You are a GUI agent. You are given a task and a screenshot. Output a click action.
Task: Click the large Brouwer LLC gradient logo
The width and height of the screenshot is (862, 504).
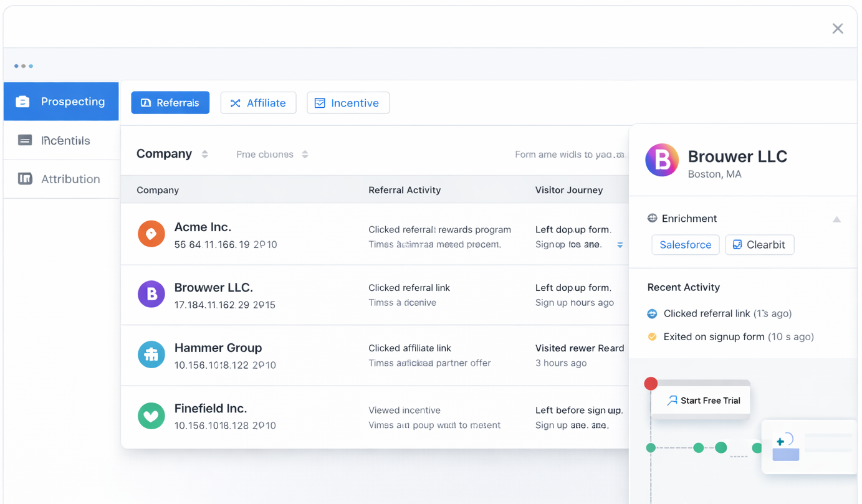tap(662, 160)
